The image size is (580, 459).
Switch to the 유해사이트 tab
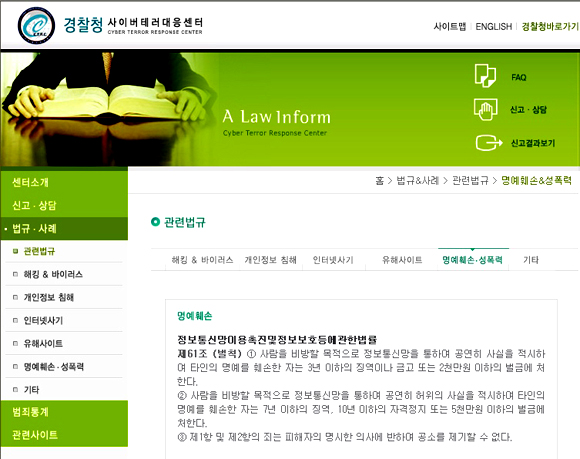(x=402, y=260)
